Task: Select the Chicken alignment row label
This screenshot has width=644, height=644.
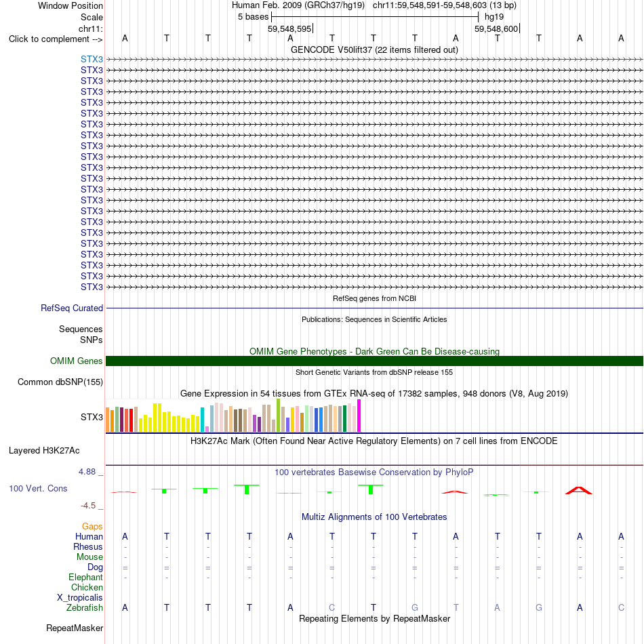Action: click(87, 587)
